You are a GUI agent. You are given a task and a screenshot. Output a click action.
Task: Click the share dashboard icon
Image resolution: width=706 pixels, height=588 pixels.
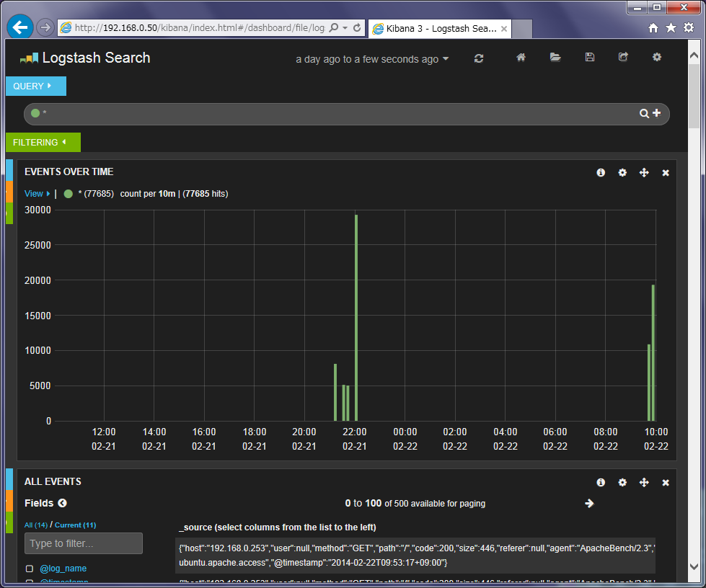pos(623,57)
